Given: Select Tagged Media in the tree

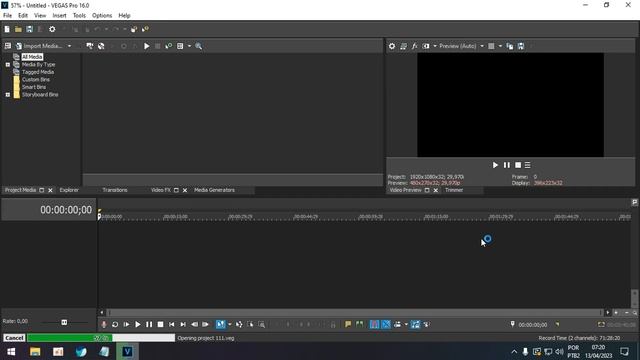Looking at the screenshot, I should click(x=38, y=72).
